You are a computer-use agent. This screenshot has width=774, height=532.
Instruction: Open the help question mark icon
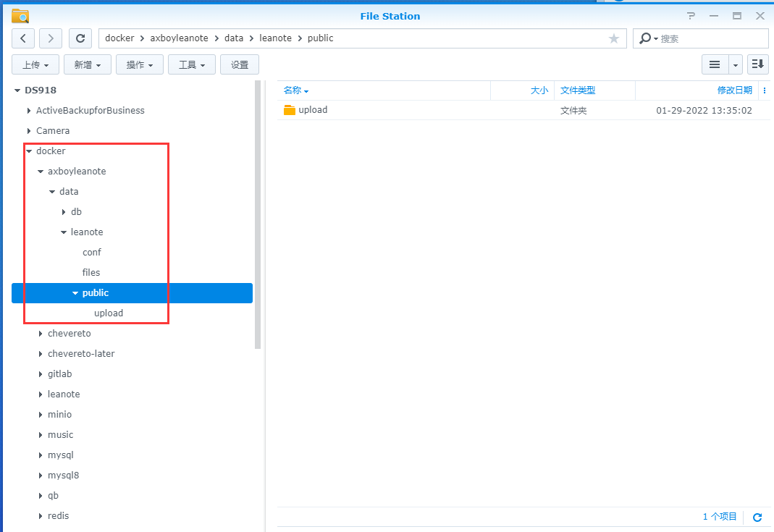(x=691, y=16)
